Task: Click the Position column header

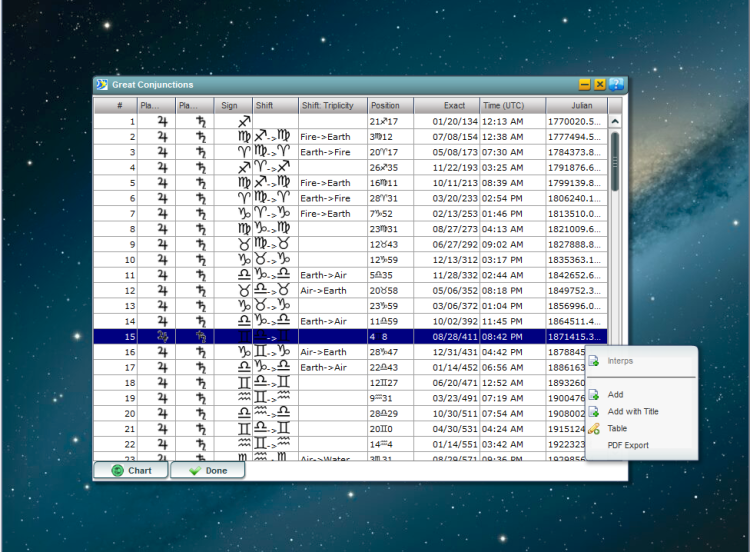Action: pyautogui.click(x=385, y=105)
